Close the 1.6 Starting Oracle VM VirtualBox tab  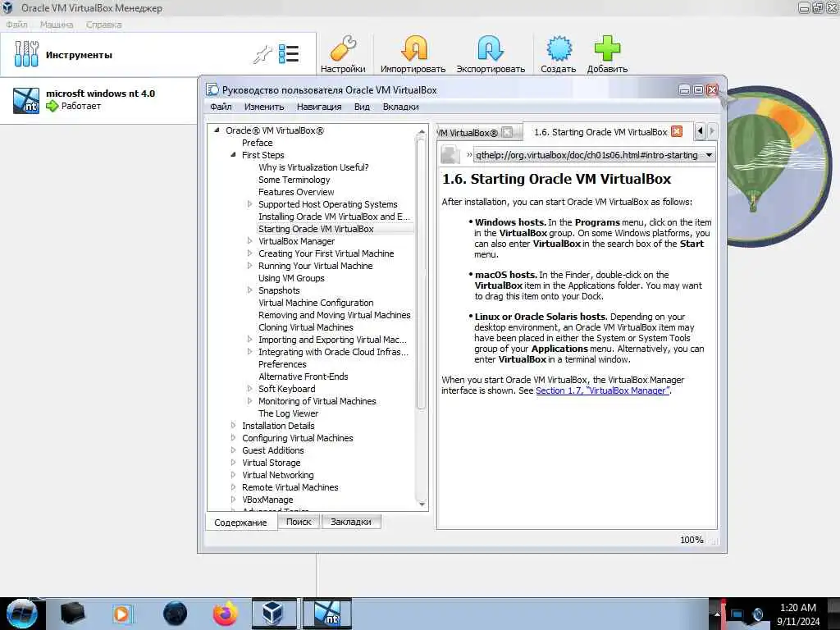(x=677, y=132)
